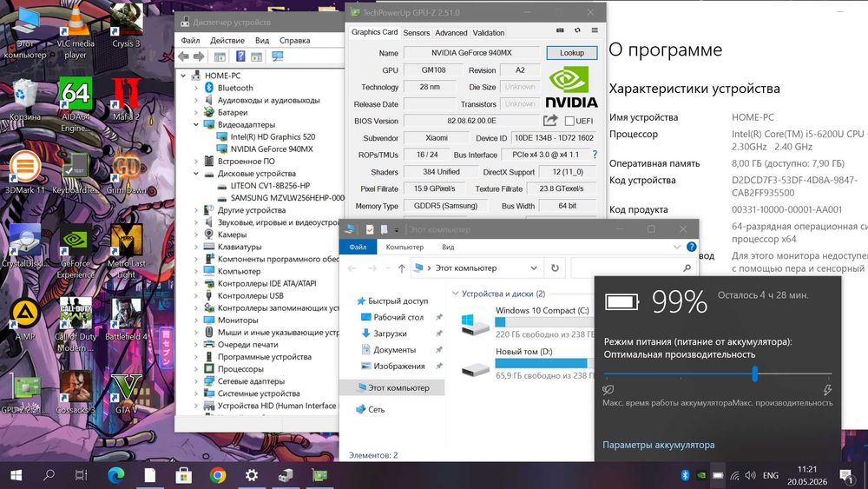Open Справка menu in Device Manager

[x=294, y=41]
